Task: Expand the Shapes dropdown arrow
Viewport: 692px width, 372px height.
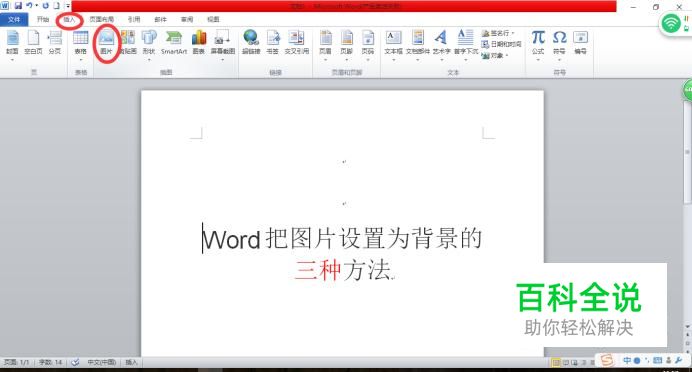Action: 149,60
